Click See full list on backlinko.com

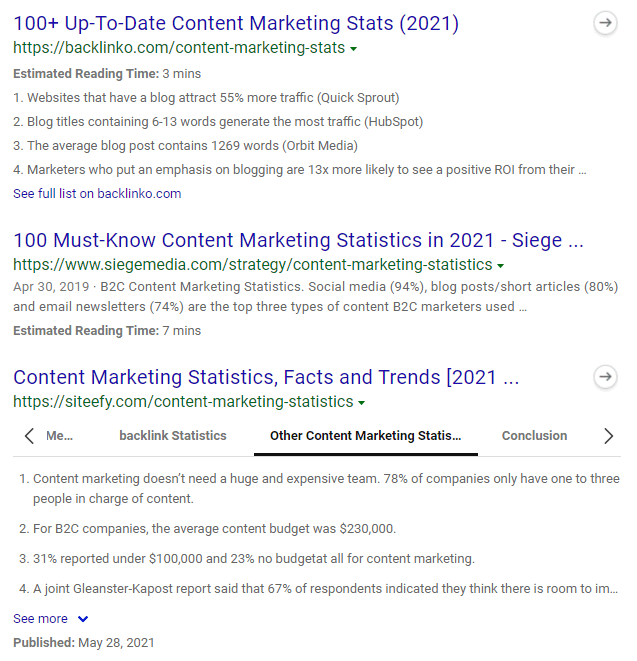[97, 193]
